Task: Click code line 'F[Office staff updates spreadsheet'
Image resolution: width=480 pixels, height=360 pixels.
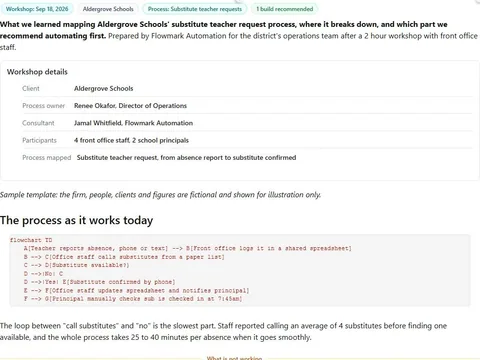Action: [x=136, y=290]
